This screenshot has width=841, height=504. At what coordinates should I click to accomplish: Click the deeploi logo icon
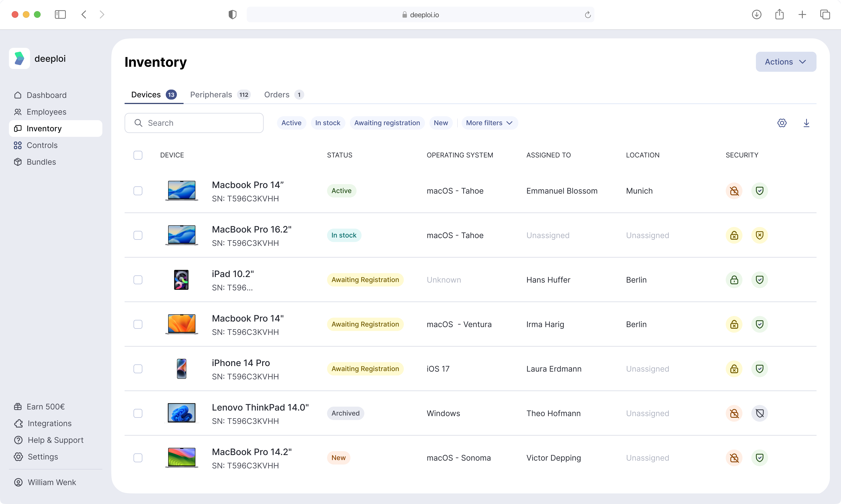(x=19, y=58)
